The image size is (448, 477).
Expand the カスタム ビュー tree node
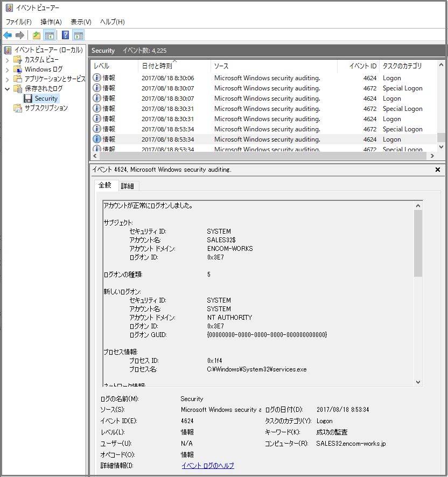point(8,60)
